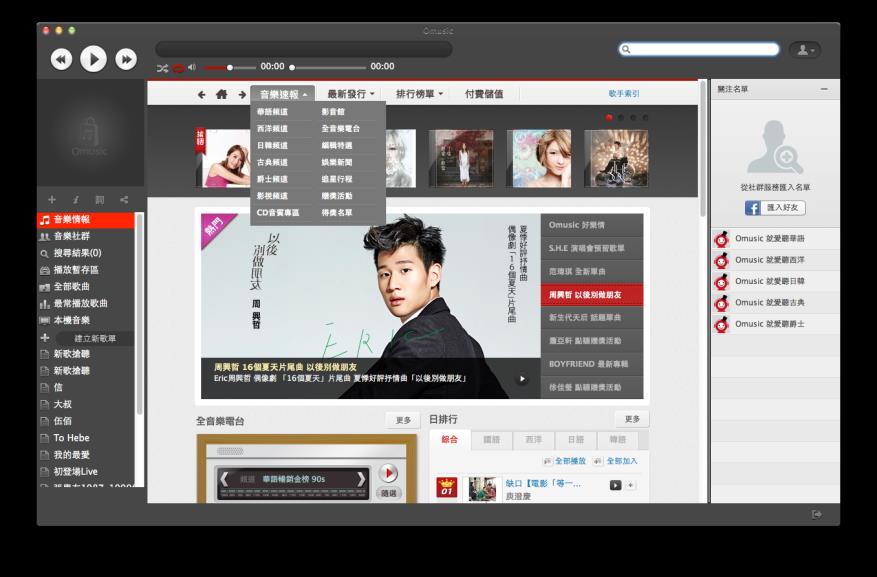
Task: Skip to the previous track
Action: pos(61,59)
